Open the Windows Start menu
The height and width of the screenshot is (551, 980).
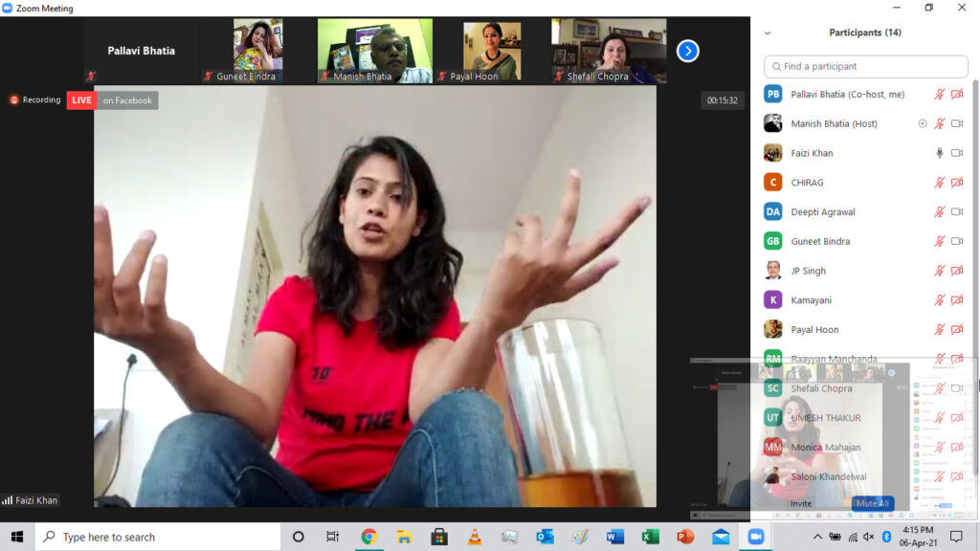[17, 537]
